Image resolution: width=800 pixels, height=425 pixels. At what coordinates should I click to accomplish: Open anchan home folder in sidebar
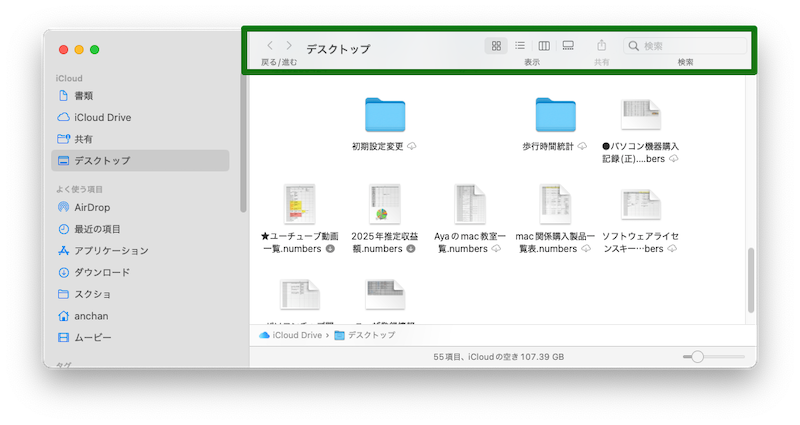(x=140, y=316)
